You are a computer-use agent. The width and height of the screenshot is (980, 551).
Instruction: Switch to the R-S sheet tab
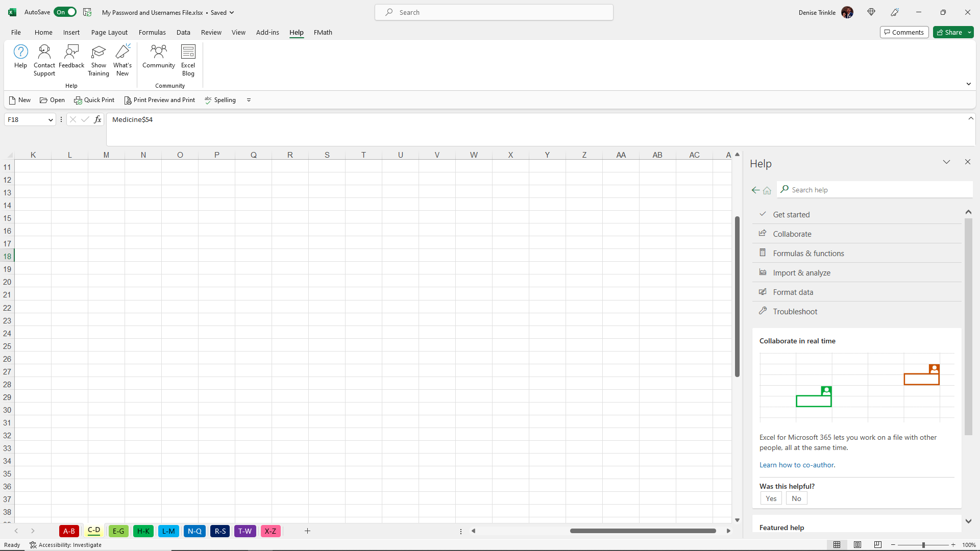[x=220, y=531]
